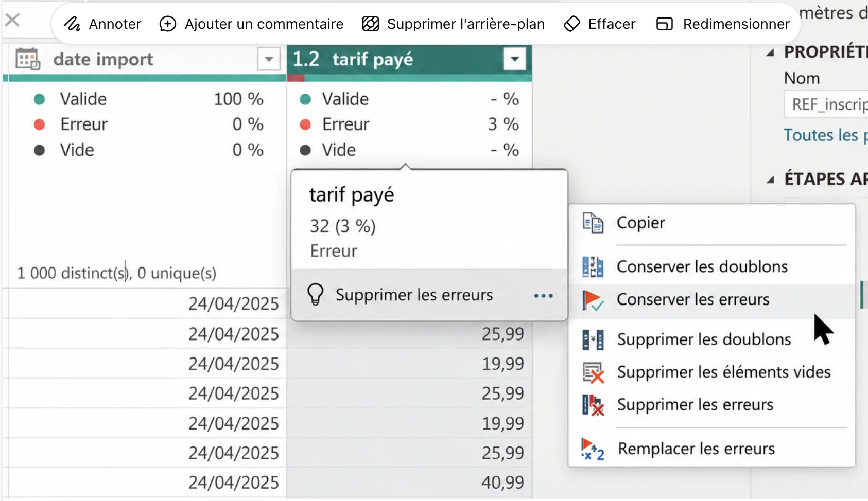This screenshot has width=868, height=501.
Task: Select Supprimer les erreurs in context menu
Action: pyautogui.click(x=711, y=405)
